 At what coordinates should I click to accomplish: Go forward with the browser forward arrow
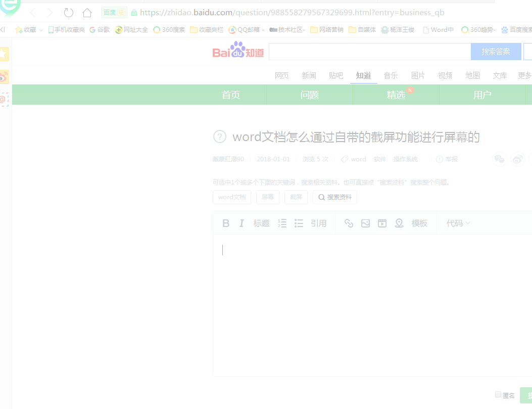click(50, 13)
